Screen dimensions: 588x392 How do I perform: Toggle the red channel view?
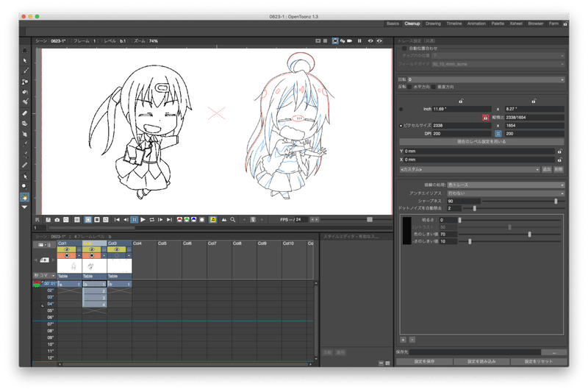179,220
